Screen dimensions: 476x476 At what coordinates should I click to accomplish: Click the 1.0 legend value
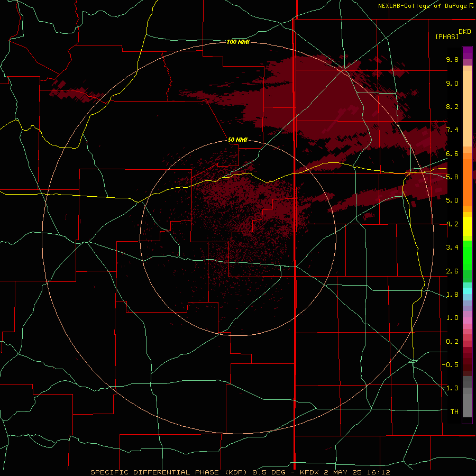tap(452, 318)
